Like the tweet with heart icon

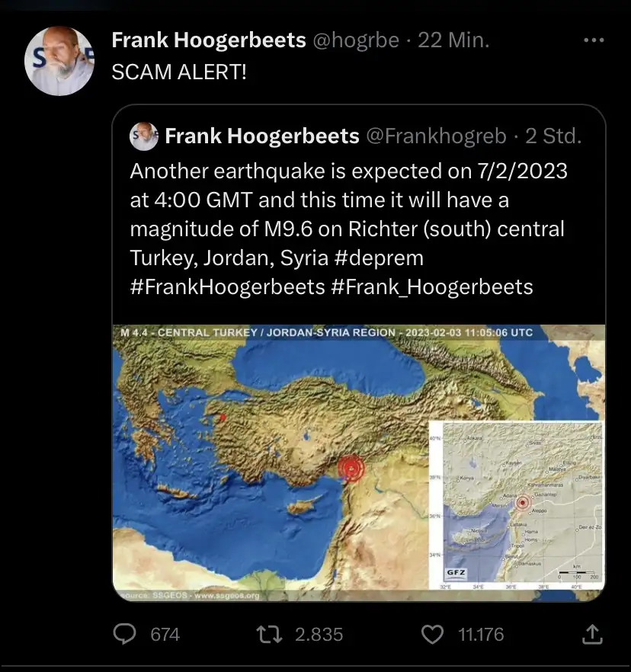(432, 634)
